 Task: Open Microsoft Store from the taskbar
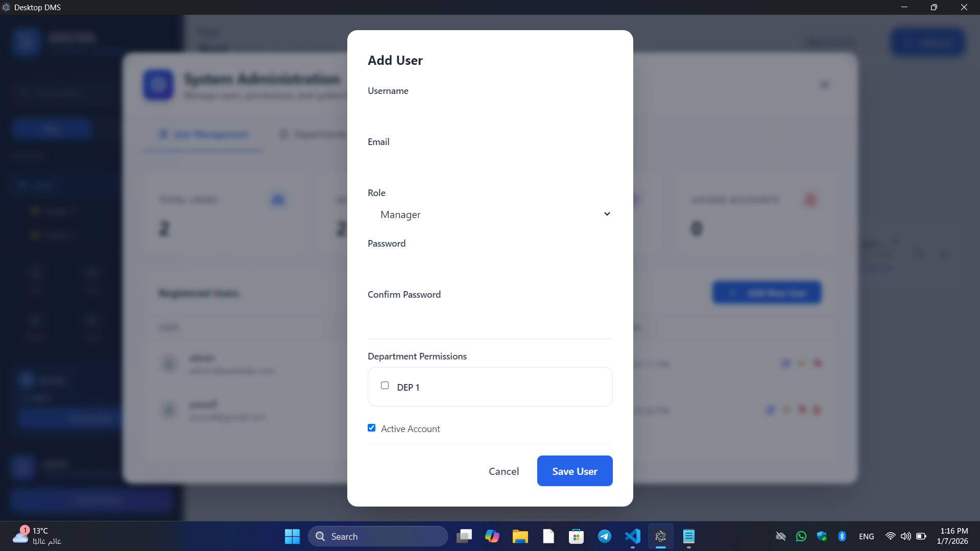tap(576, 536)
